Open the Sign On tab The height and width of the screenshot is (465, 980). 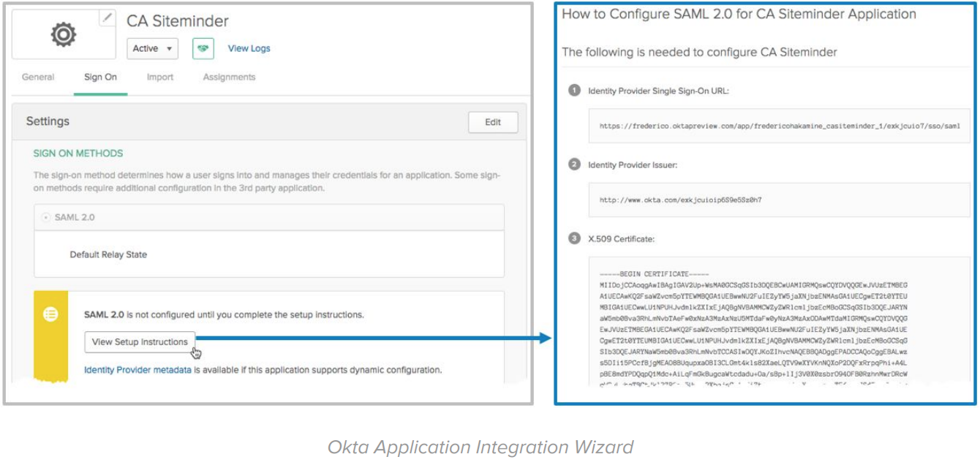point(100,77)
